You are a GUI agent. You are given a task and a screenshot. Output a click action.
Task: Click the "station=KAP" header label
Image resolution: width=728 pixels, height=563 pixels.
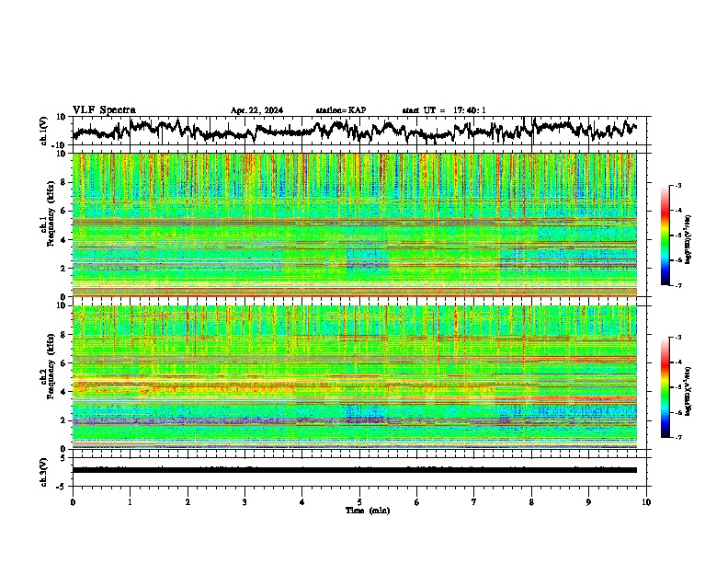pyautogui.click(x=341, y=110)
